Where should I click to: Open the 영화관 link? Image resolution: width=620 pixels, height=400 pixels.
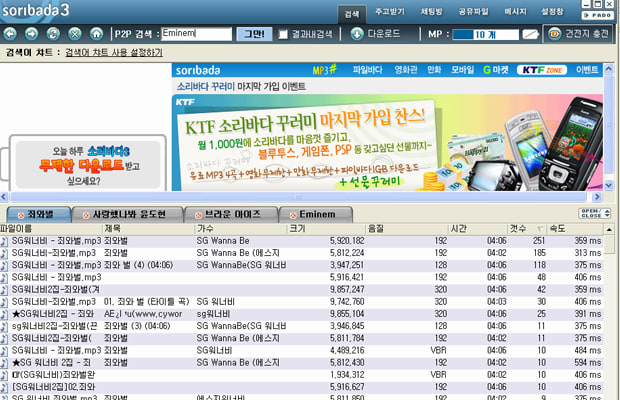(x=406, y=70)
